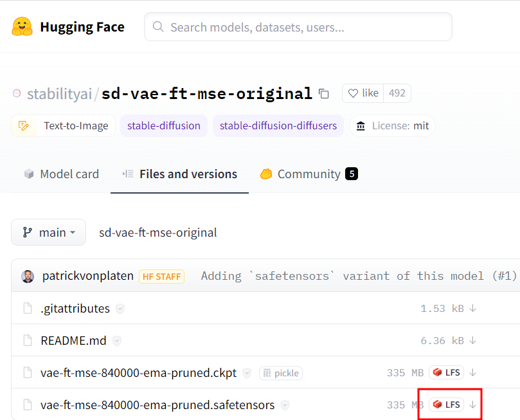Click the license building icon
Viewport: 520px width, 420px height.
pos(361,126)
